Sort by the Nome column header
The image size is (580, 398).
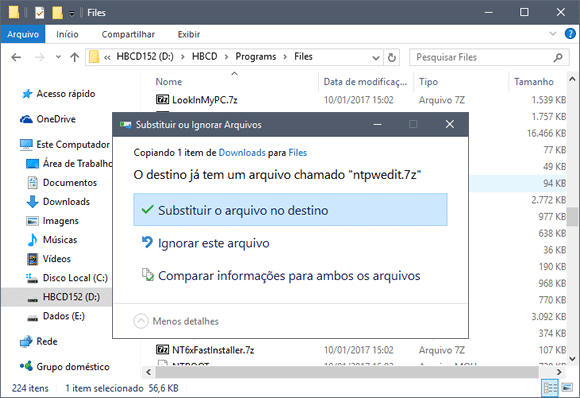point(169,82)
